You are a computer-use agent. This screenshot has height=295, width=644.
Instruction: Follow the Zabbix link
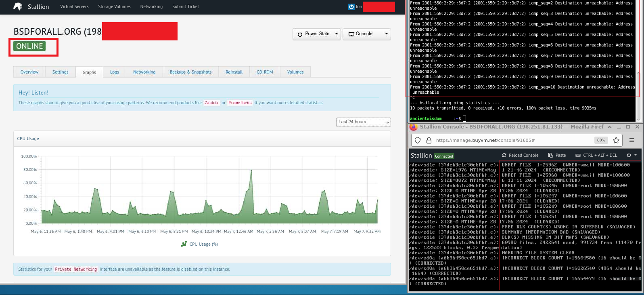(211, 103)
